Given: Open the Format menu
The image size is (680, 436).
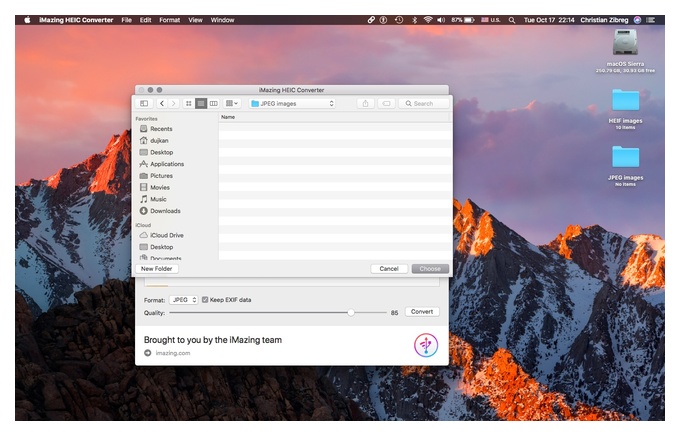Looking at the screenshot, I should tap(170, 20).
